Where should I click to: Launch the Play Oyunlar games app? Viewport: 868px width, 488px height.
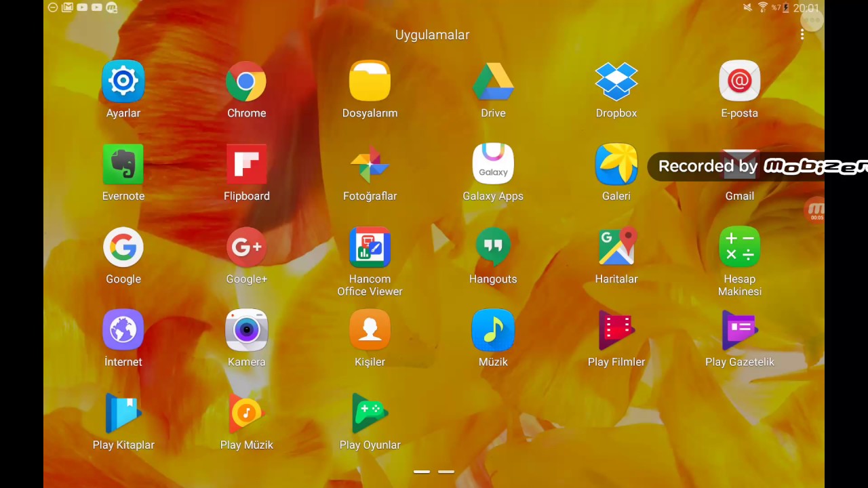370,413
